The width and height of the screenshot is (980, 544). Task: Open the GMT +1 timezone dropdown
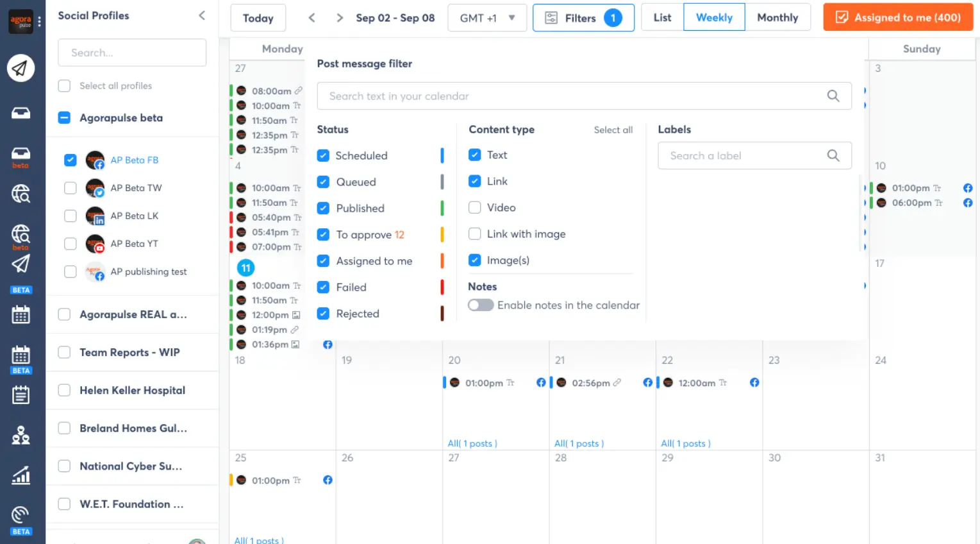487,18
